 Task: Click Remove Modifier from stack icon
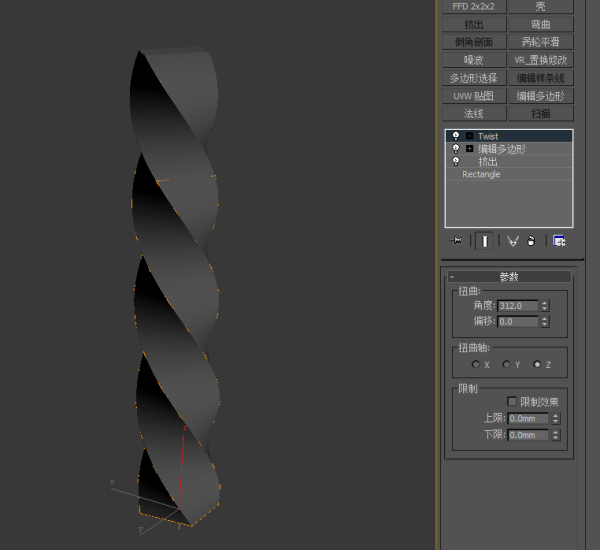pos(531,241)
